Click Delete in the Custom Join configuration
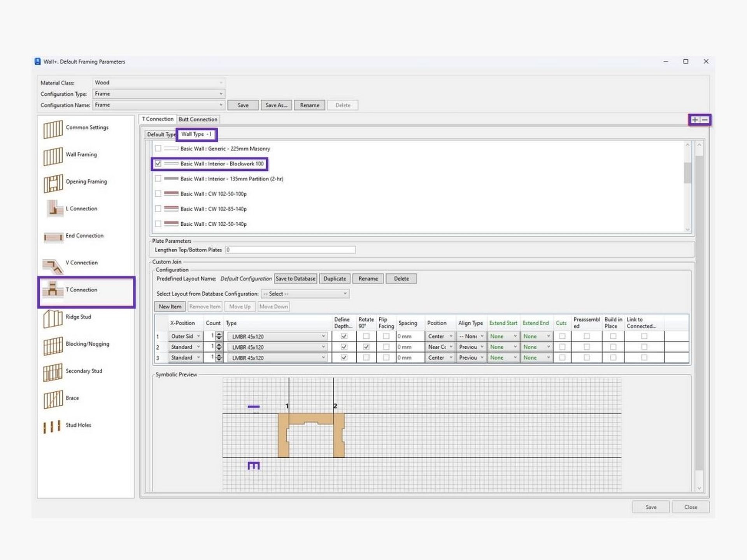The image size is (747, 560). 401,278
